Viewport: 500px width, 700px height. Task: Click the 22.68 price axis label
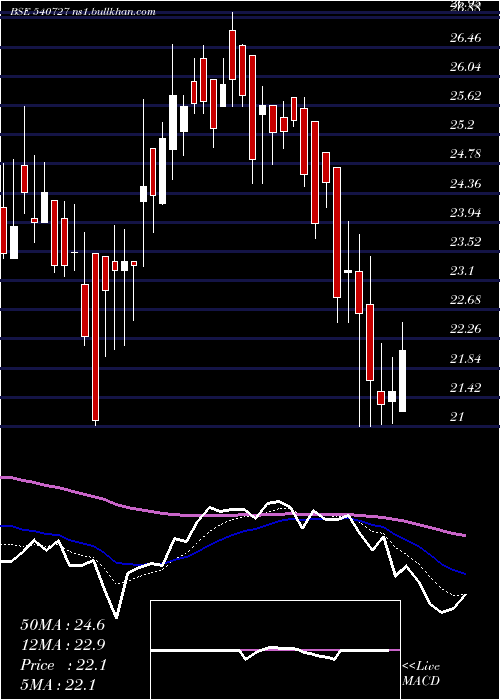(465, 300)
